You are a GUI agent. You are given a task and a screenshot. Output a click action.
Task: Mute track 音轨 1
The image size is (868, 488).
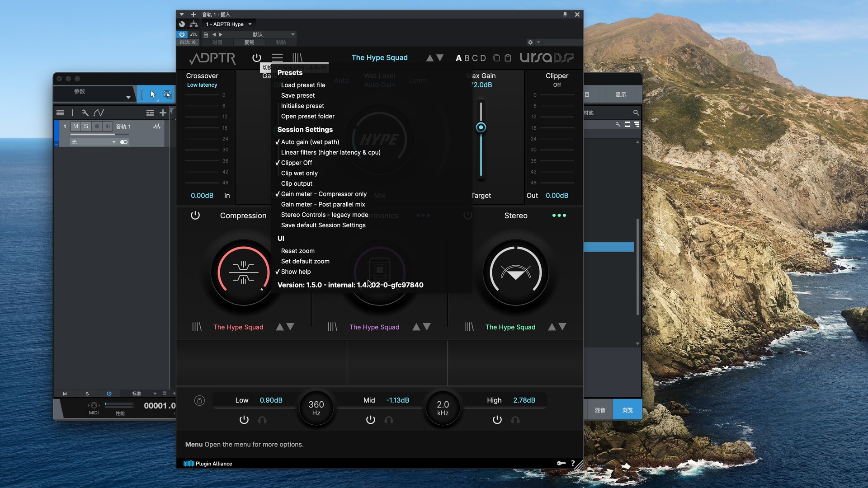click(x=75, y=127)
